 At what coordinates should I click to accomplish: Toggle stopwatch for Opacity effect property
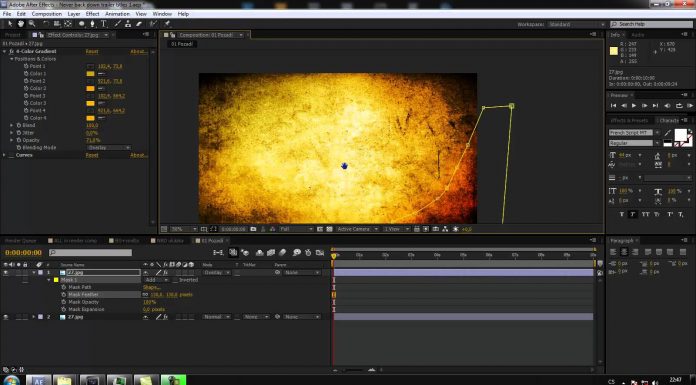[x=19, y=140]
